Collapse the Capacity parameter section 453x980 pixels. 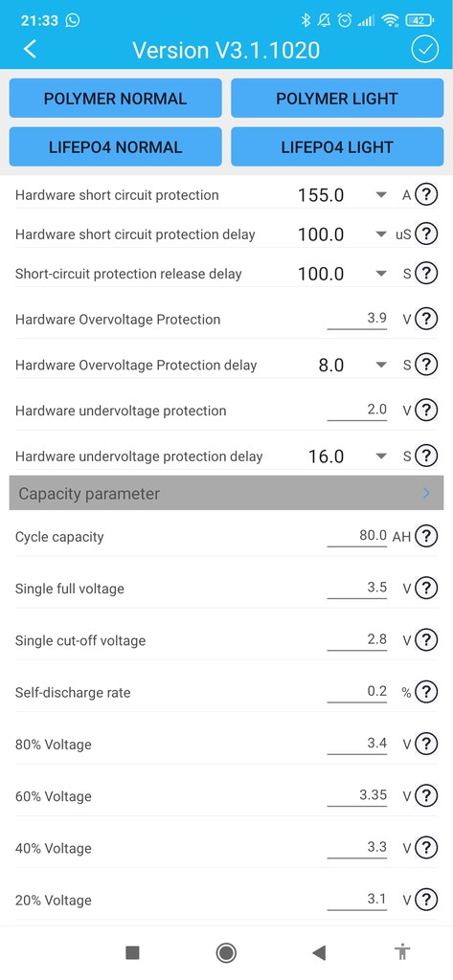226,493
